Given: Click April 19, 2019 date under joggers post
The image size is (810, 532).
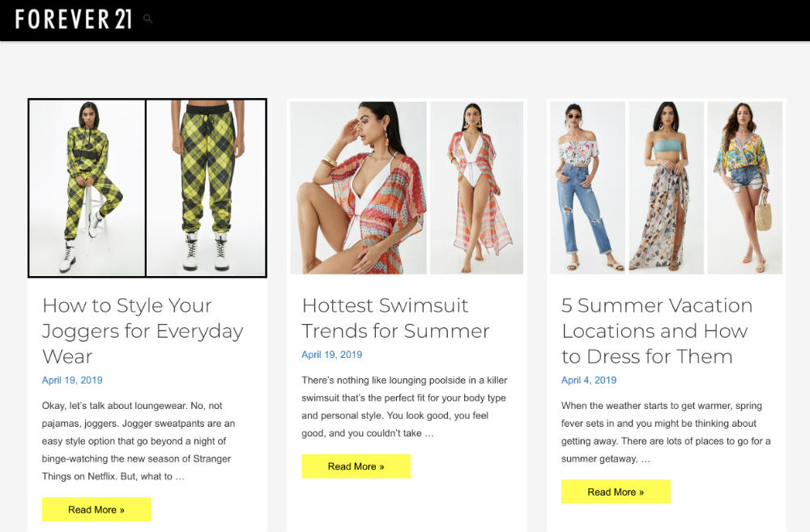Looking at the screenshot, I should pos(72,380).
